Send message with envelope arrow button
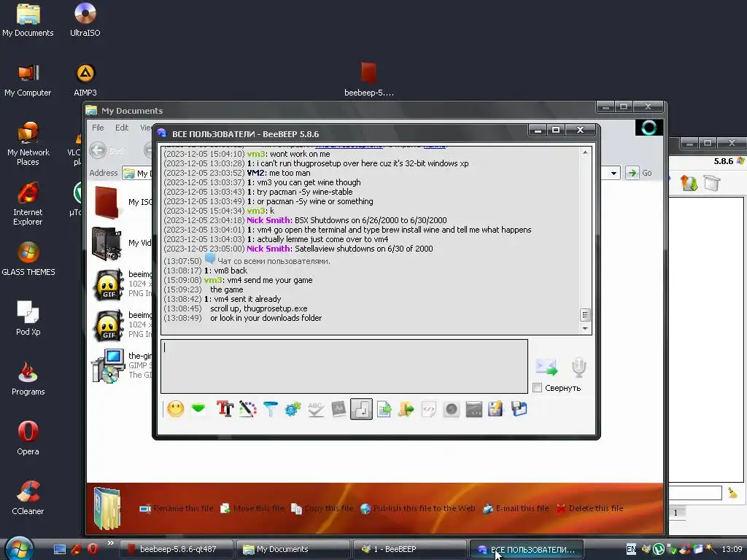Screen dimensions: 747x560 (546, 367)
